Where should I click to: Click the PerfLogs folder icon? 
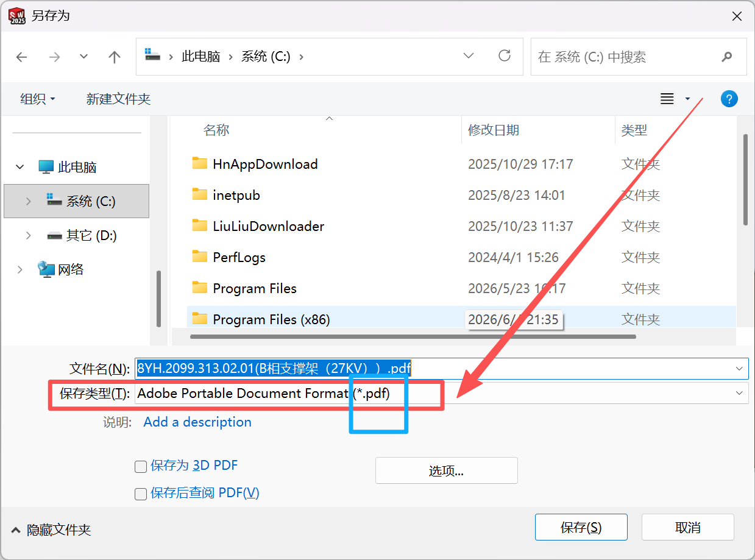pyautogui.click(x=199, y=257)
